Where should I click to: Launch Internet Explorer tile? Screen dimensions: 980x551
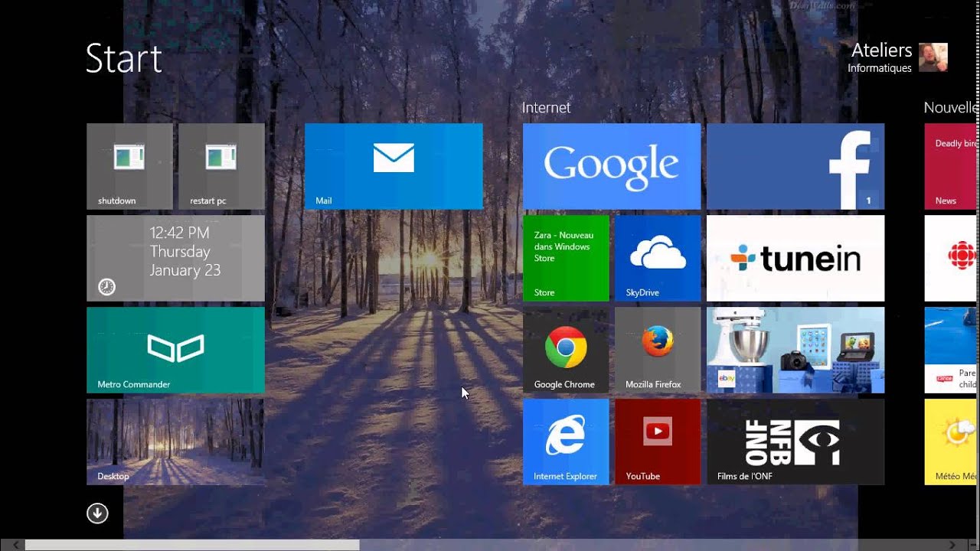pyautogui.click(x=566, y=442)
